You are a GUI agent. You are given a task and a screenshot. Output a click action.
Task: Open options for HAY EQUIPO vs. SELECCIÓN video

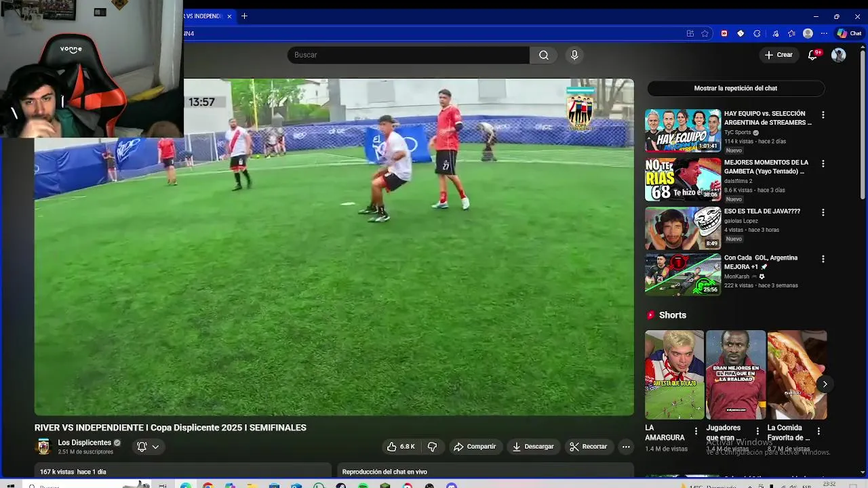point(823,115)
